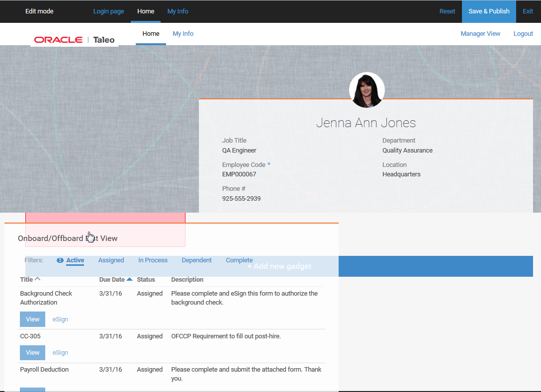Switch to Manager View
541x392 pixels.
click(x=480, y=33)
